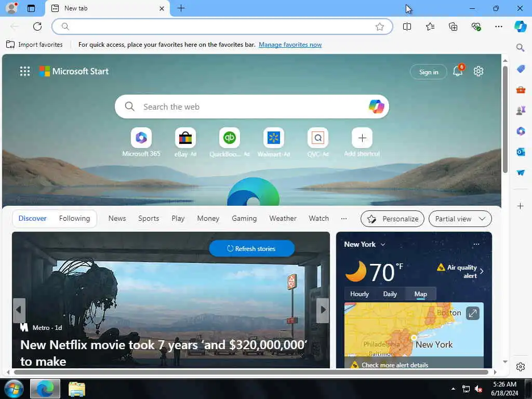Image resolution: width=532 pixels, height=399 pixels.
Task: Open Manage favorites now link
Action: point(290,45)
